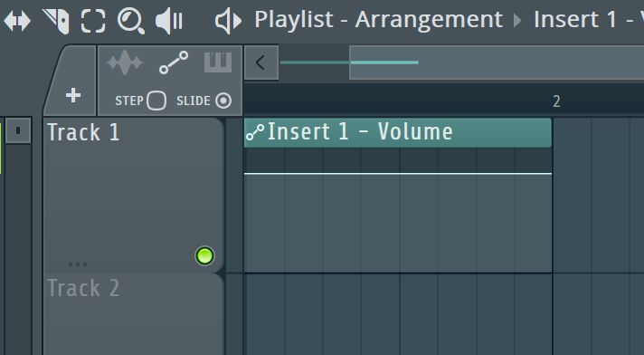Expand the breadcrumb arrow after Arrangement
Screen dimensions: 644x355
click(x=517, y=20)
